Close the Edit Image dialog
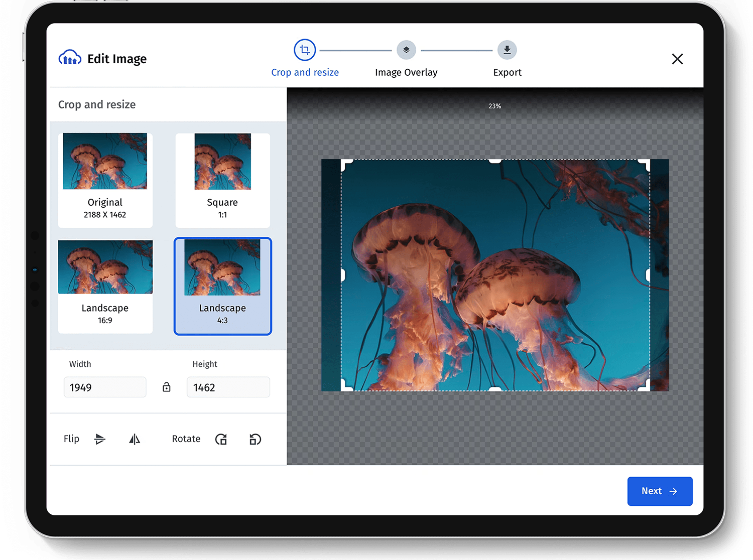 tap(677, 59)
